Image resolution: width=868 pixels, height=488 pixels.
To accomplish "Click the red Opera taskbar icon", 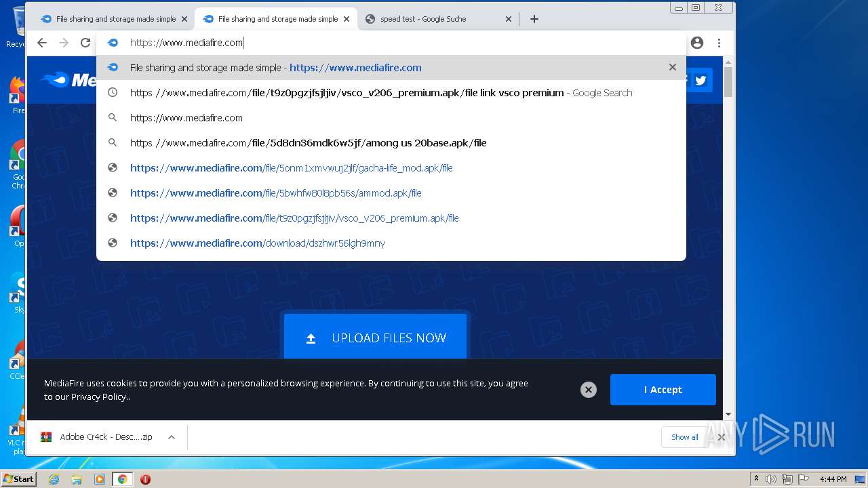I will point(145,479).
